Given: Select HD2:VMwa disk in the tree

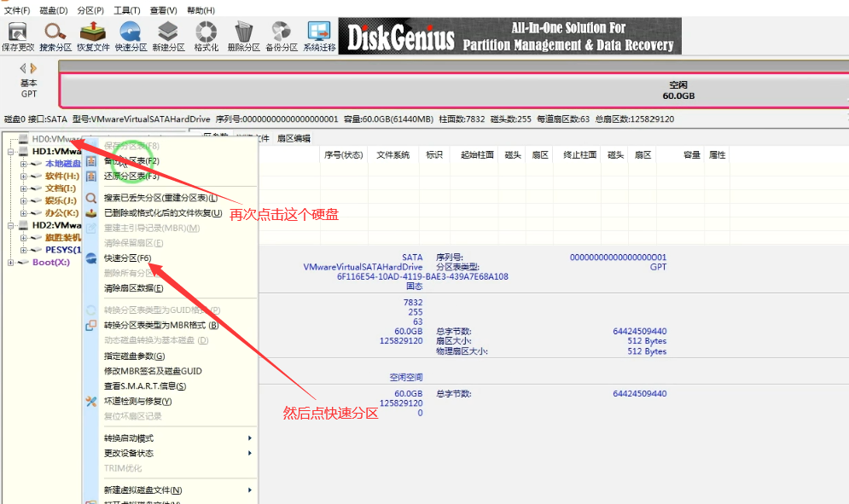Looking at the screenshot, I should click(x=56, y=225).
